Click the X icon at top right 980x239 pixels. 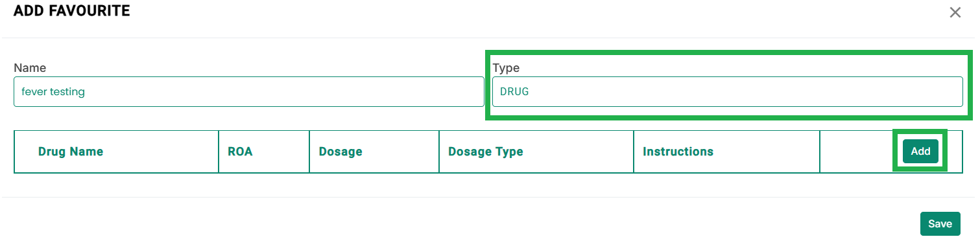click(x=955, y=12)
